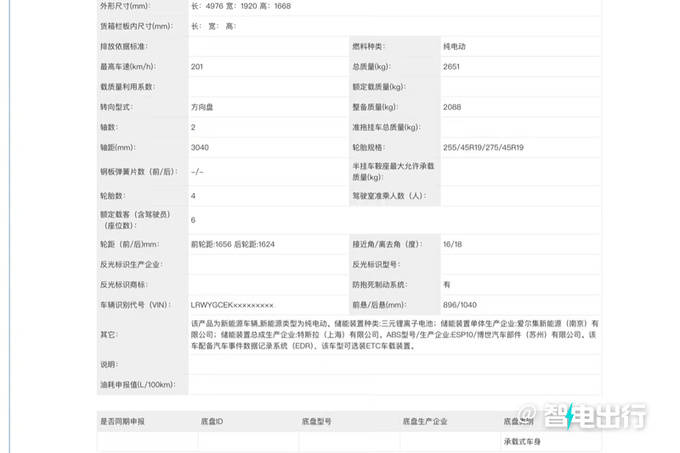Click the 底盘ID column header
680x453 pixels.
[x=214, y=422]
